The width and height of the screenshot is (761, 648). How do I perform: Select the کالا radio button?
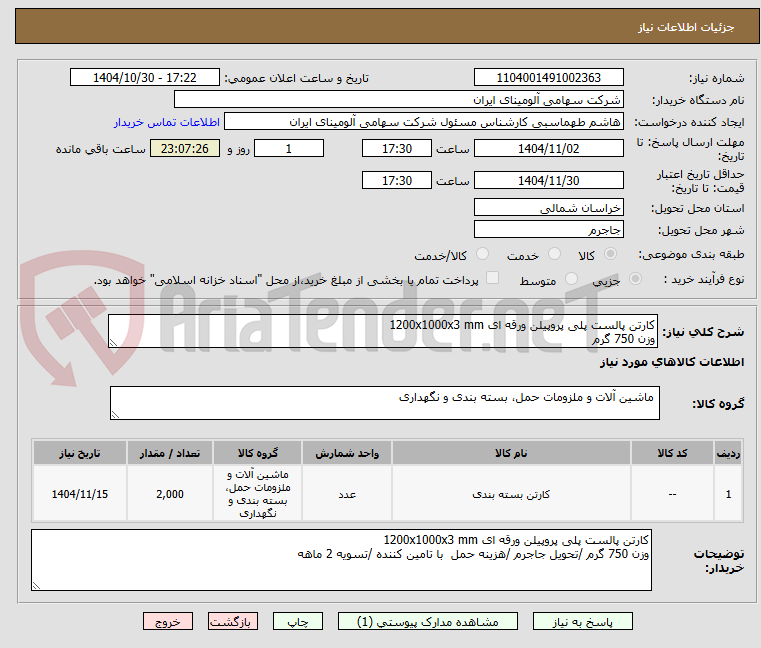point(611,254)
